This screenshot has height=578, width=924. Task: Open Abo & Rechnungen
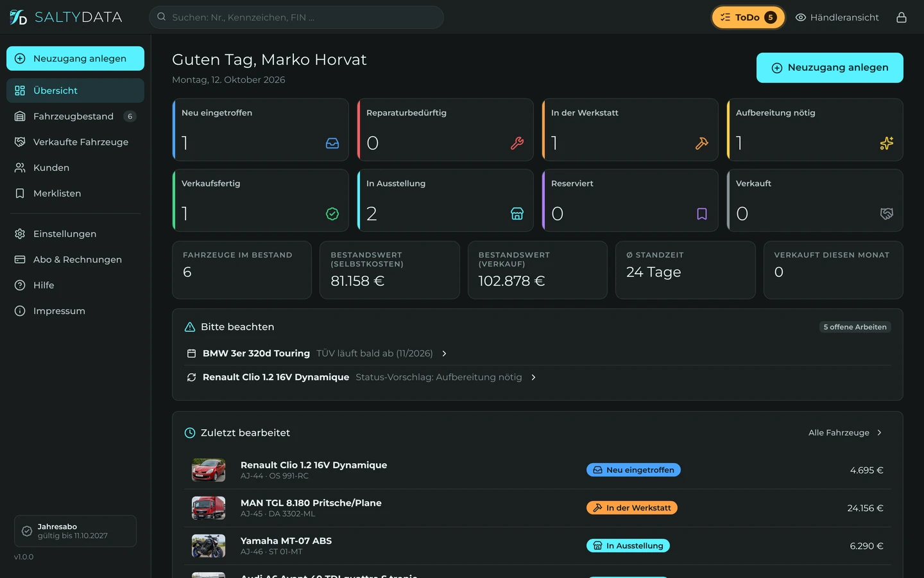coord(75,259)
